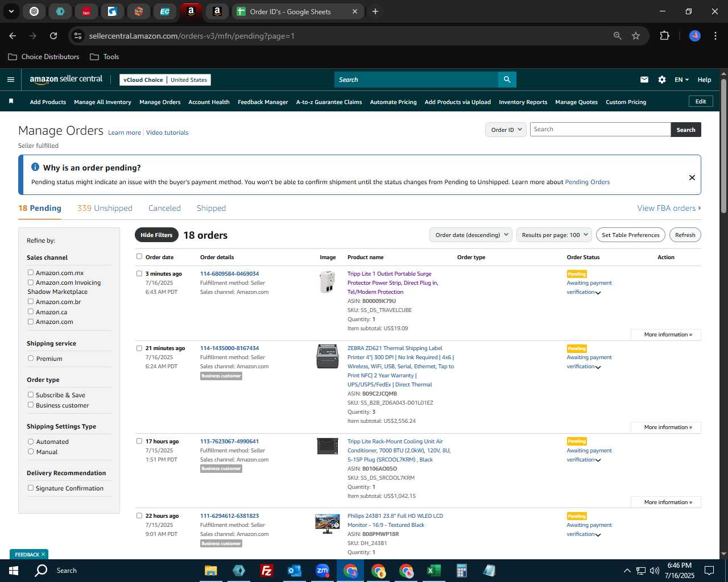Switch to the Canceled tab
The width and height of the screenshot is (728, 582).
pyautogui.click(x=164, y=208)
